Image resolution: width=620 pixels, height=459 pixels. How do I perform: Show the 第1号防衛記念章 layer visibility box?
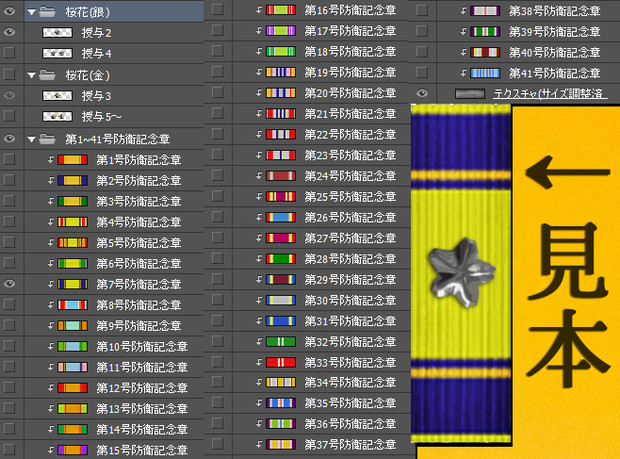tap(9, 159)
